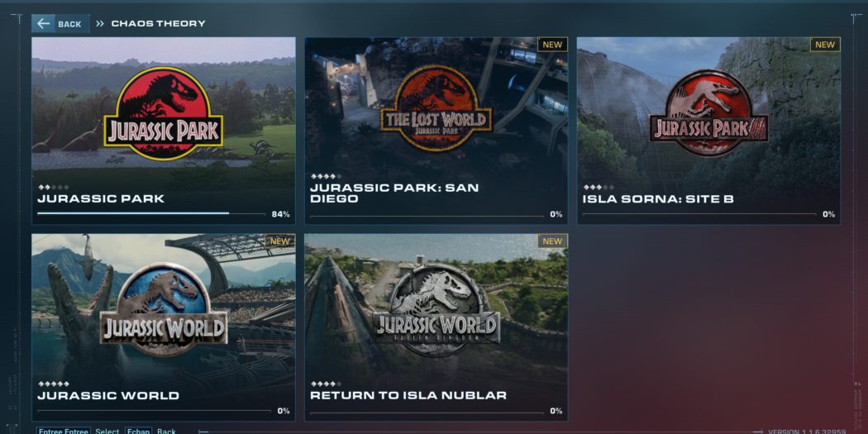
Task: Click NEW badge on Isla Sorna card
Action: 825,45
